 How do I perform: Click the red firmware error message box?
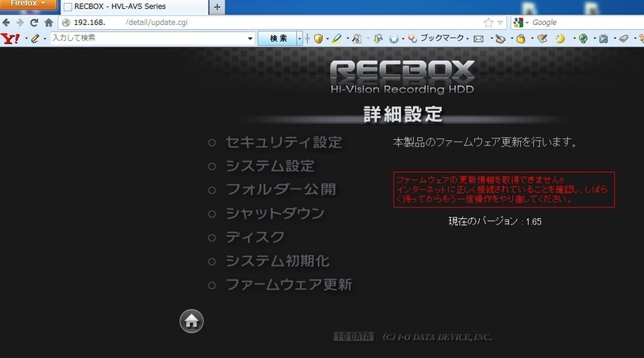(x=504, y=190)
